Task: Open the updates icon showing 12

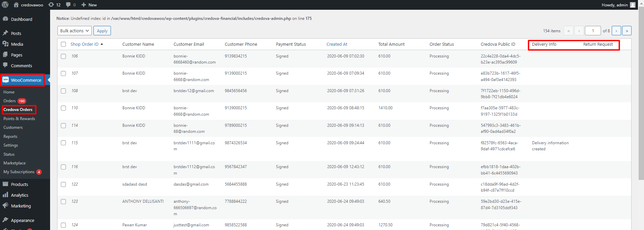Action: pyautogui.click(x=51, y=5)
